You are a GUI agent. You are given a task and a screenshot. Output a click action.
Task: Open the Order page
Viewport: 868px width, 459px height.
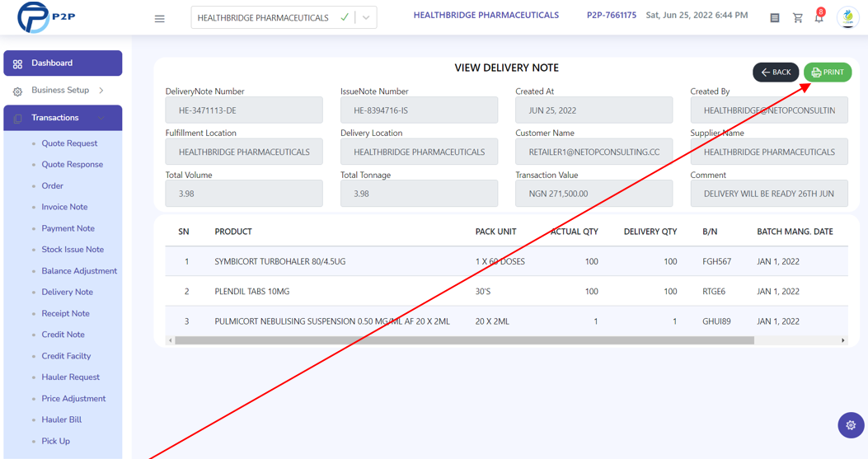(52, 185)
